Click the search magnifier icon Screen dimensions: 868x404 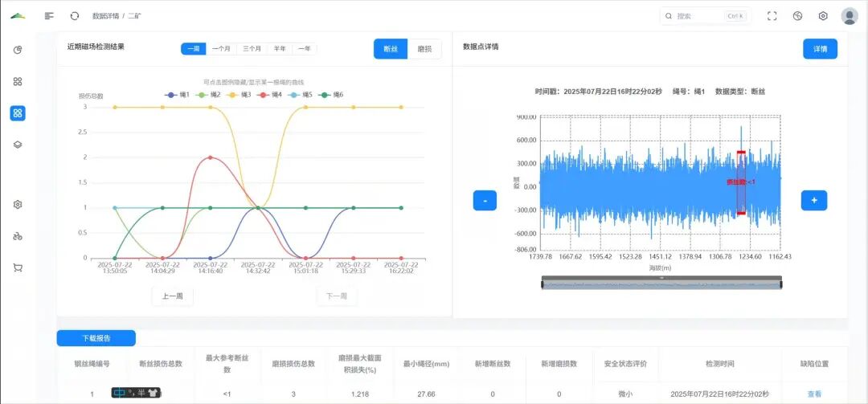click(669, 16)
